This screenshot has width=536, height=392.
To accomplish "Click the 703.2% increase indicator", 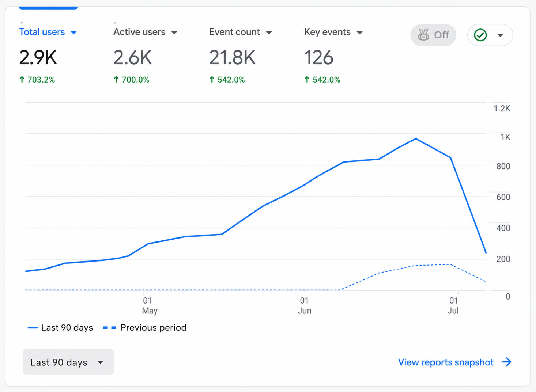I will coord(37,80).
